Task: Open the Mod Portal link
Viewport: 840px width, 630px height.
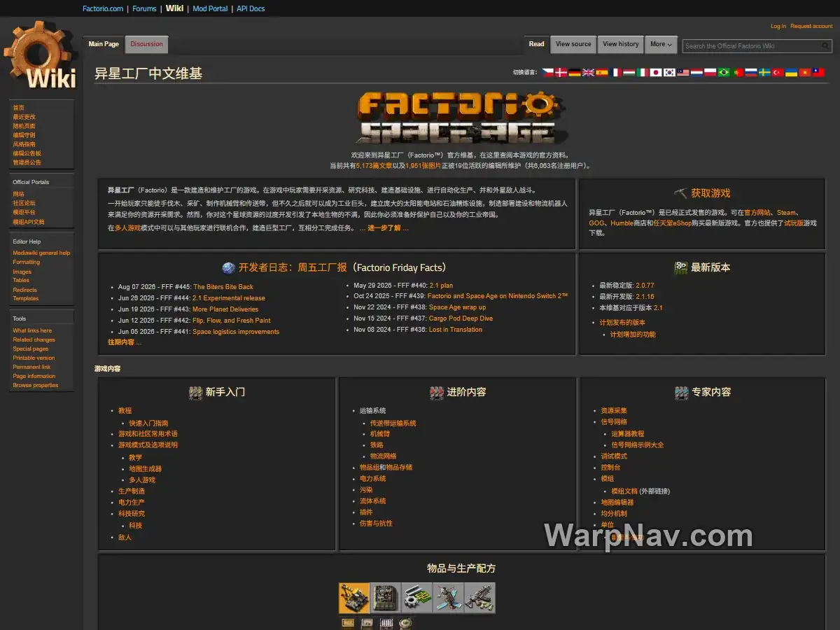Action: 210,8
